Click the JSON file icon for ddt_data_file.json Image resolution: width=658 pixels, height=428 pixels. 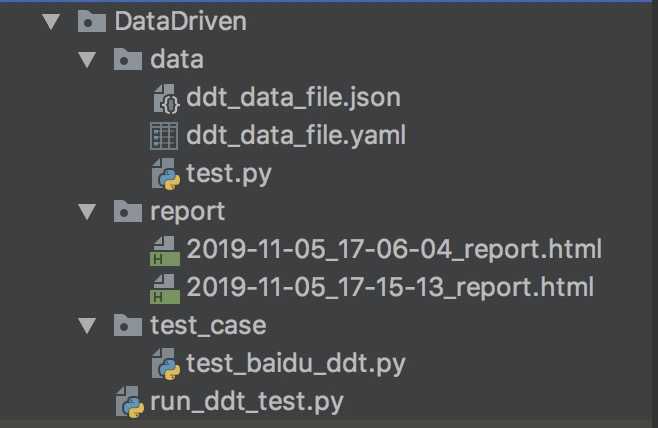tap(164, 98)
